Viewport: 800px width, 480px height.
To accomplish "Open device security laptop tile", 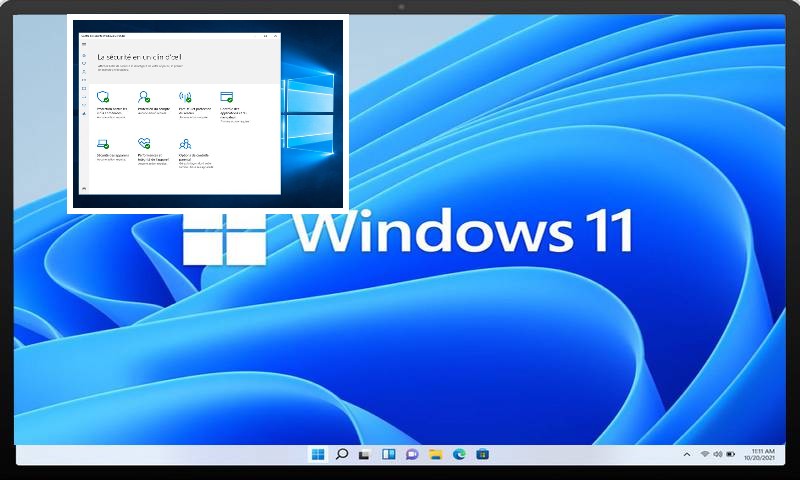I will pyautogui.click(x=112, y=149).
